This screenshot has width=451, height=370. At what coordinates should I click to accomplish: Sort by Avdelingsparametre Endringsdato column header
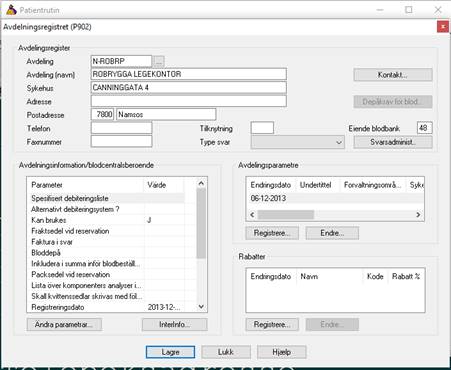(x=271, y=185)
